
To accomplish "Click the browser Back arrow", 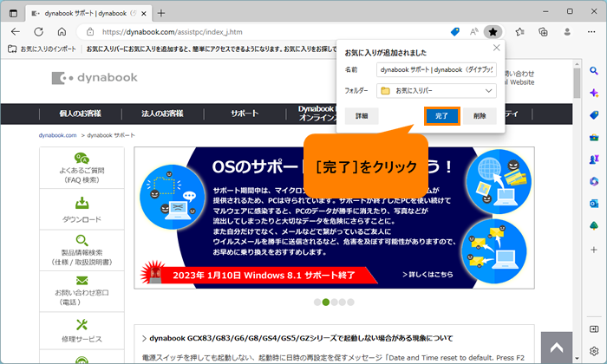I will pyautogui.click(x=16, y=32).
